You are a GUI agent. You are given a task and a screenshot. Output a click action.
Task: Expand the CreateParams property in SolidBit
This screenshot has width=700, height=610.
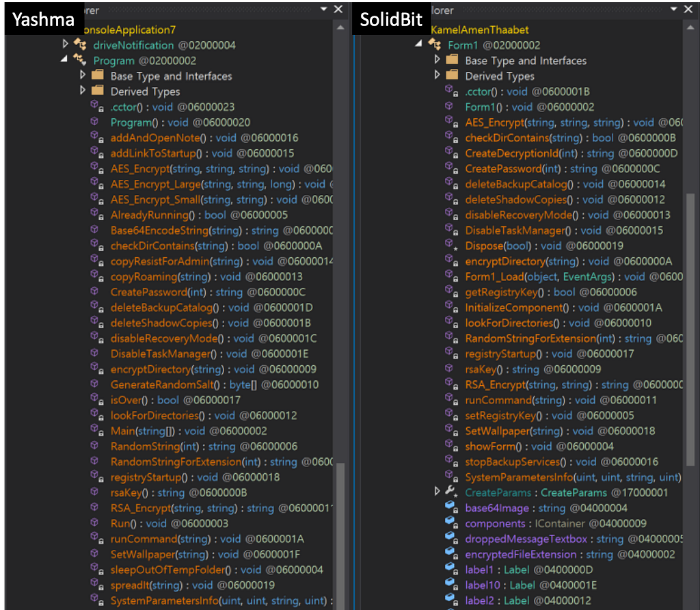click(437, 491)
